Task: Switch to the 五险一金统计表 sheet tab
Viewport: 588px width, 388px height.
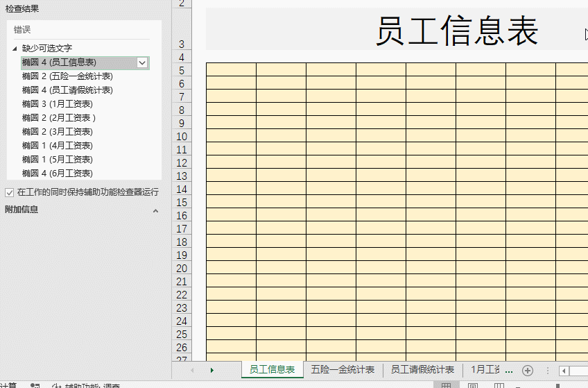Action: coord(343,370)
